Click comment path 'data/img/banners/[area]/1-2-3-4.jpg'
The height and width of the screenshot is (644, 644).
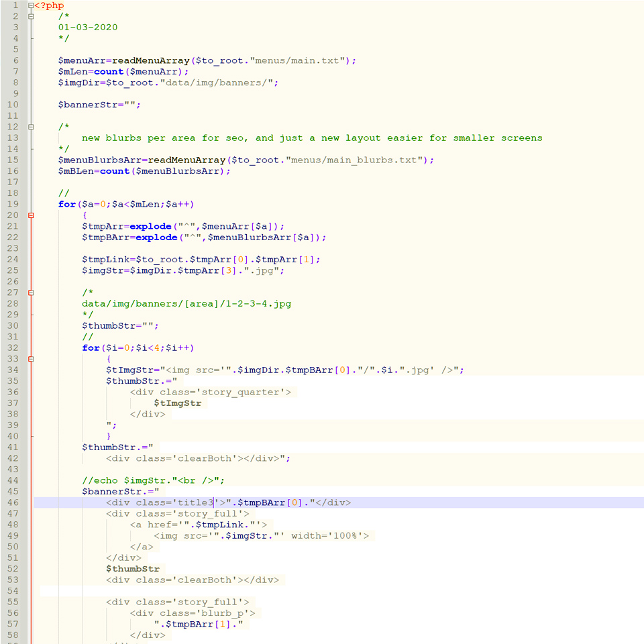(x=186, y=303)
